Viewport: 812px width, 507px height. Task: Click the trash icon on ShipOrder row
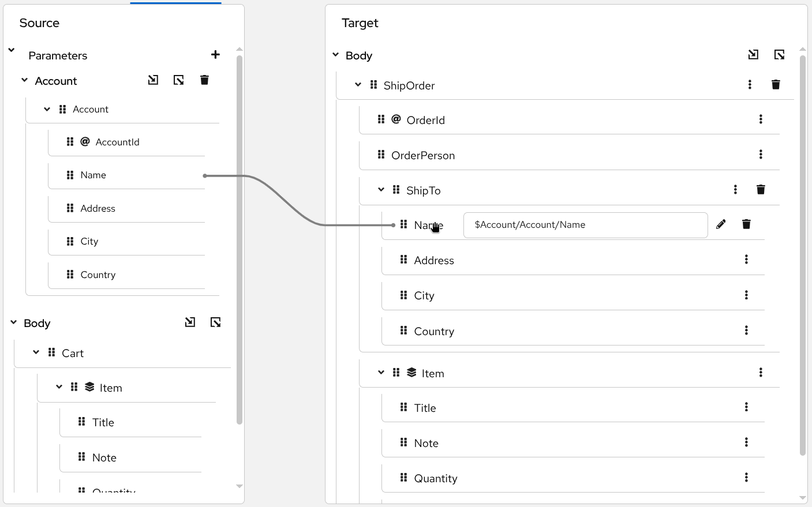(776, 85)
